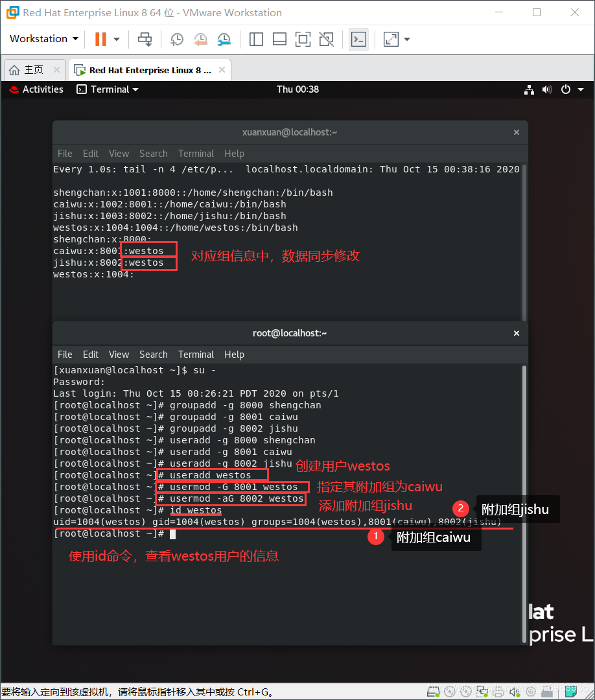
Task: Open the Workstation menu dropdown
Action: pyautogui.click(x=43, y=39)
